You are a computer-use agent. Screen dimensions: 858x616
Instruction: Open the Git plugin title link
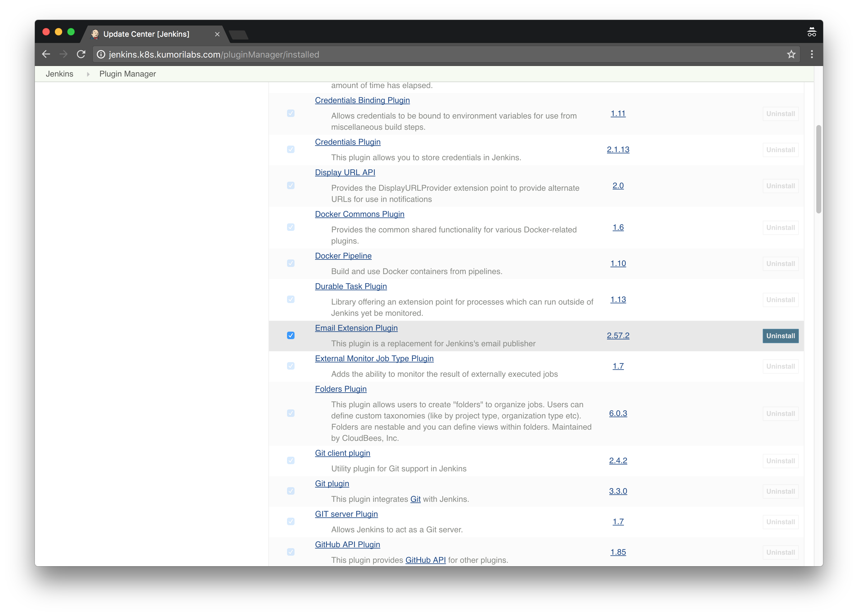click(332, 484)
